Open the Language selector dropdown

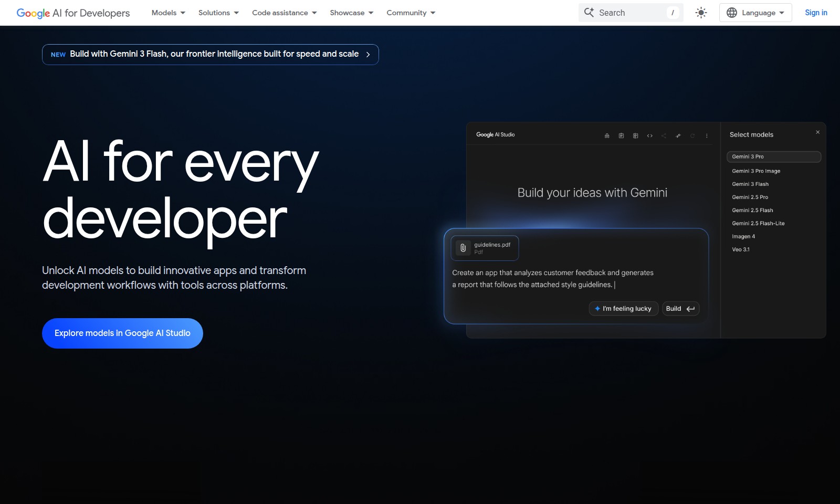coord(755,13)
